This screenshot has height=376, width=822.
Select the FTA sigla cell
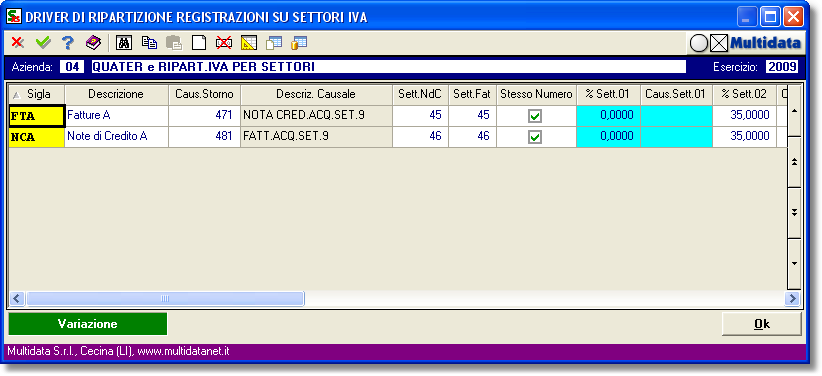click(x=37, y=116)
